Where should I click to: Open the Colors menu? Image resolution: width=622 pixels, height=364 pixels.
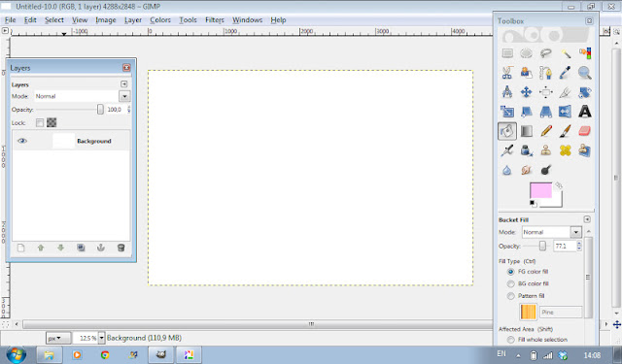[160, 19]
